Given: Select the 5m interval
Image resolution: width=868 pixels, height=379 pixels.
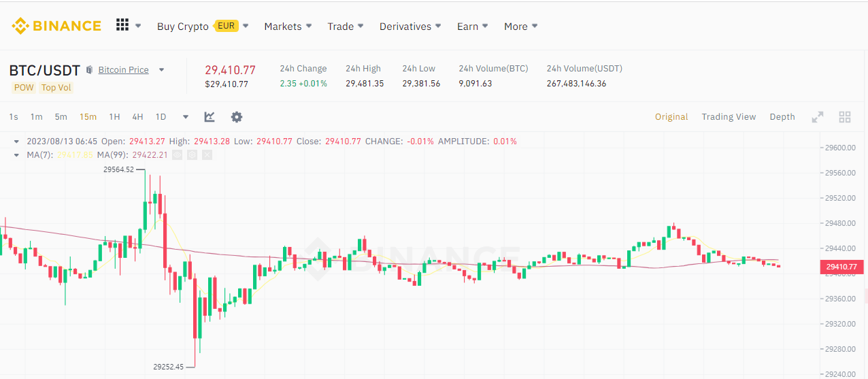Looking at the screenshot, I should click(x=61, y=117).
